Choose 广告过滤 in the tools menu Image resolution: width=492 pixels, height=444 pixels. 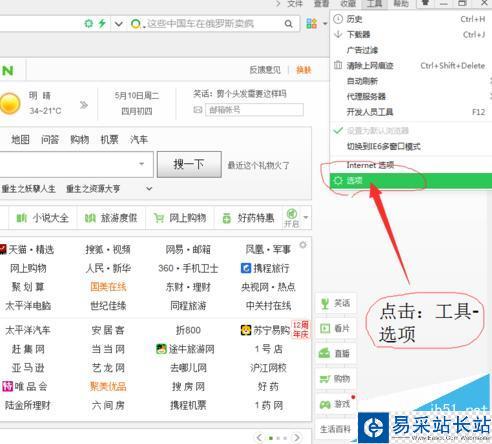[411, 50]
